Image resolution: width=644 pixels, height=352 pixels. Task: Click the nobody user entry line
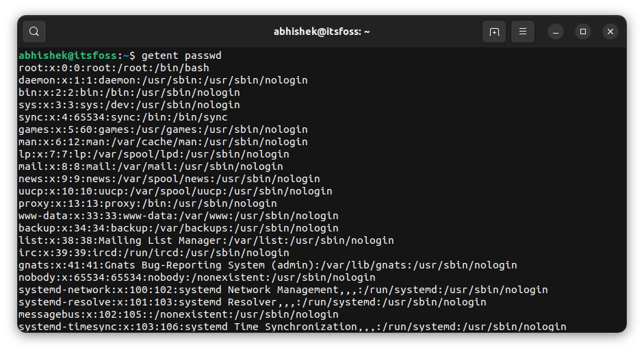[197, 277]
